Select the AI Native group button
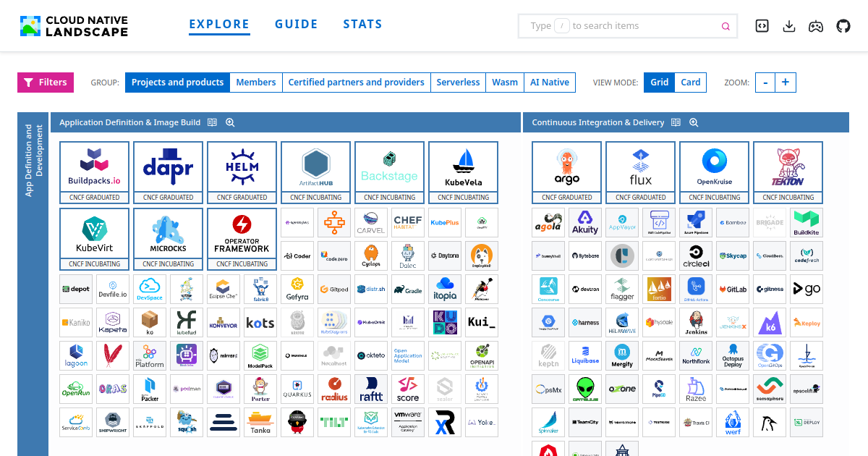The image size is (868, 456). [x=550, y=83]
